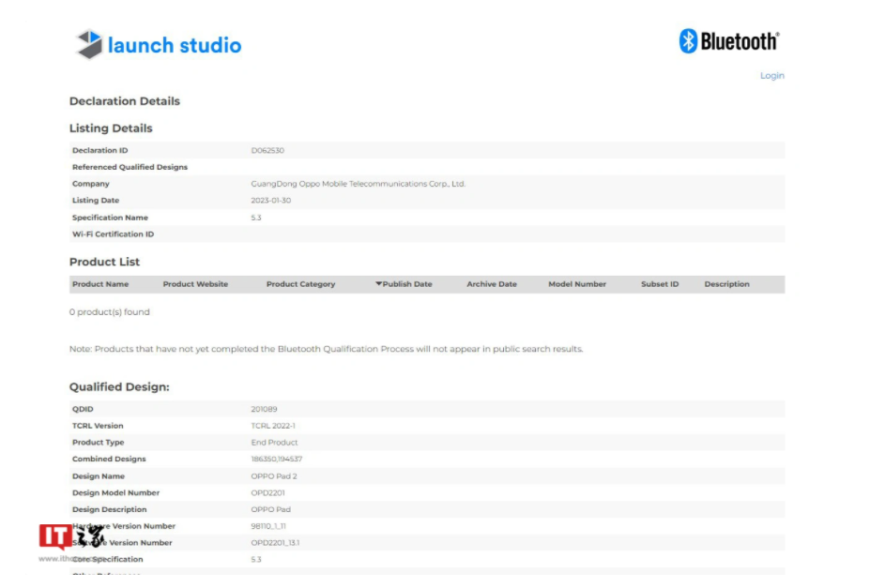Click the 0 product(s) found text
Viewport: 870px width, 588px height.
tap(109, 312)
